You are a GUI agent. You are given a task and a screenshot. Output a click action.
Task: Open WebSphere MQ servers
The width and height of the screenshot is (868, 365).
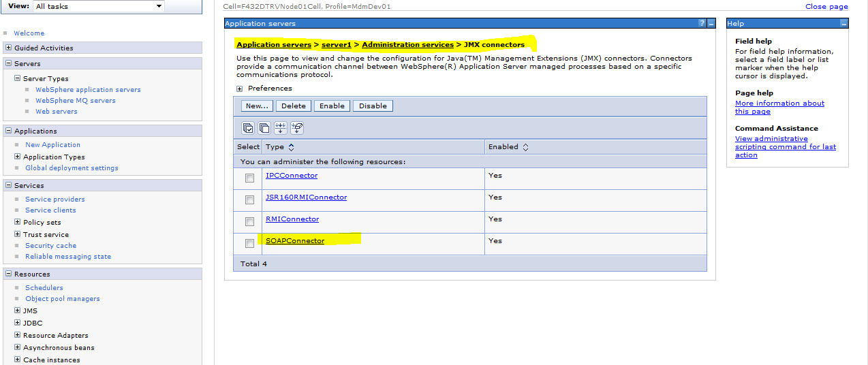(76, 100)
